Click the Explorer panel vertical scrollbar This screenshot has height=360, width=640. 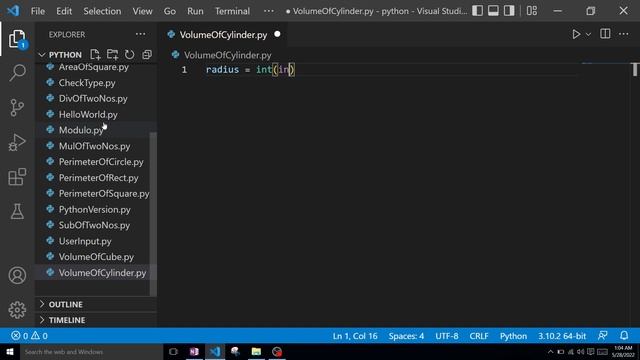coord(153,213)
